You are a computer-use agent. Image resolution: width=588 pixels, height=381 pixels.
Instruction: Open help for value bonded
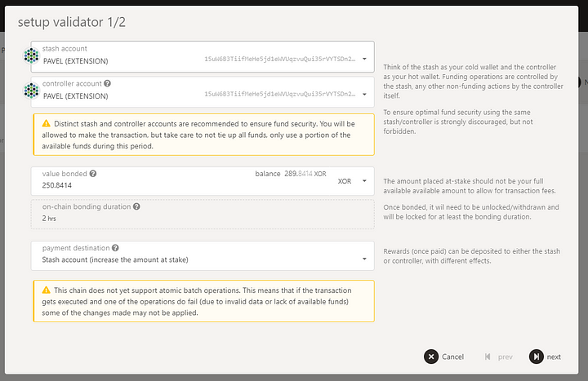click(x=93, y=174)
